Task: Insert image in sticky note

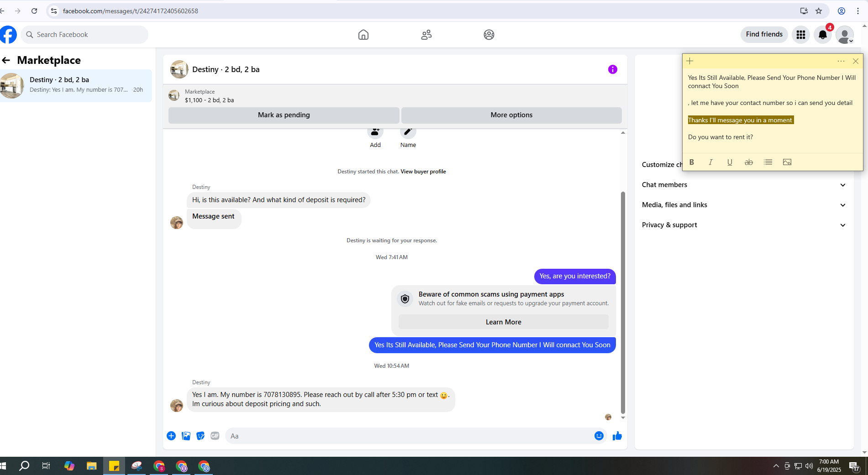Action: pyautogui.click(x=787, y=162)
